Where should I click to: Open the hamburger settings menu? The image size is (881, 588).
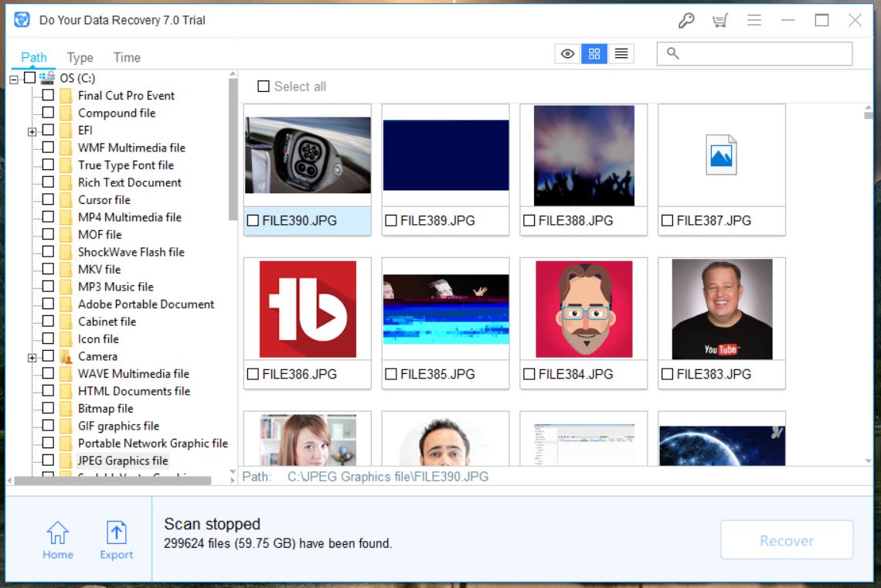pos(753,20)
